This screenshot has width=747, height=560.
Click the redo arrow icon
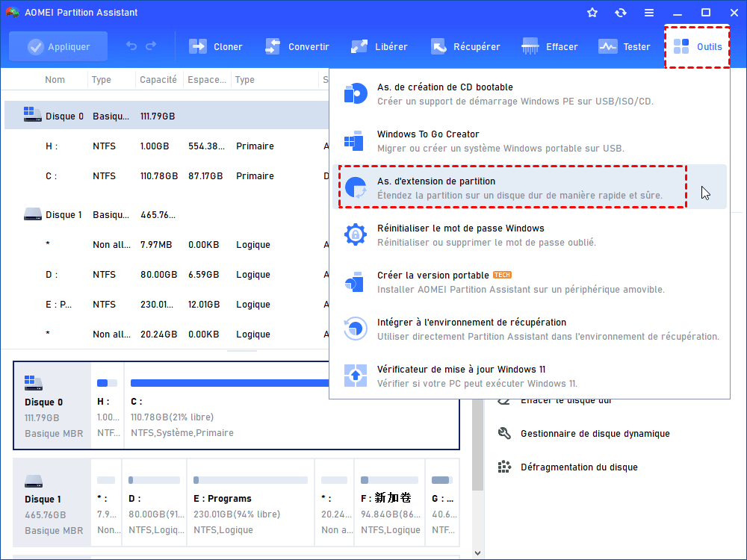coord(151,46)
